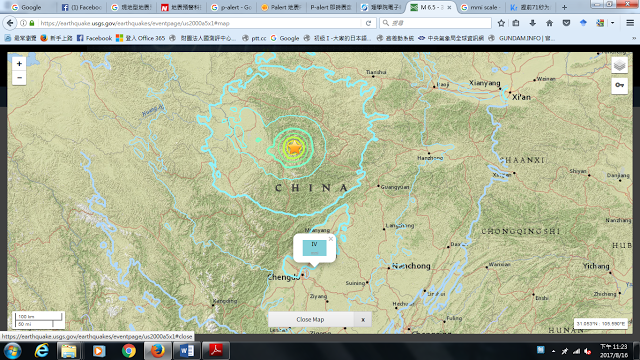Go to the Firefox home page
The height and width of the screenshot is (360, 640).
[x=549, y=23]
